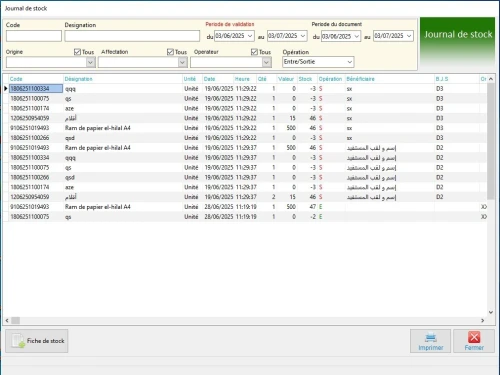This screenshot has width=500, height=375.
Task: Open the Opération Entre/Sortie dropdown
Action: (349, 62)
